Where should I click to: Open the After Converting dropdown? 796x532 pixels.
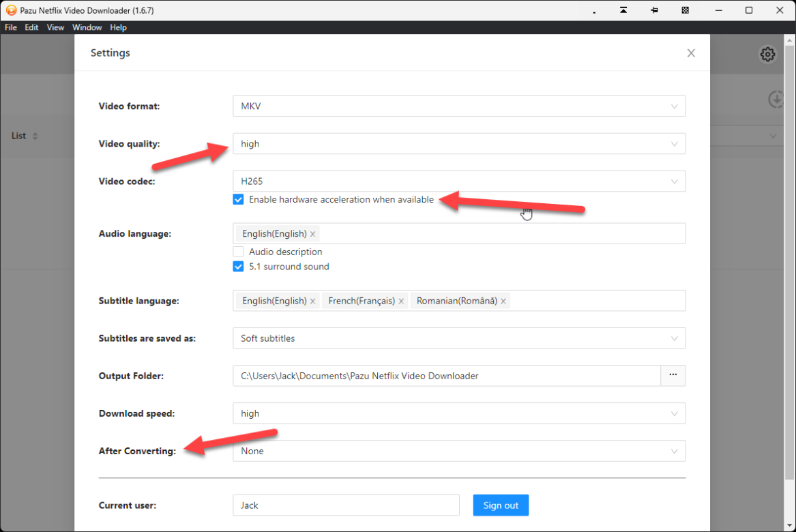458,451
